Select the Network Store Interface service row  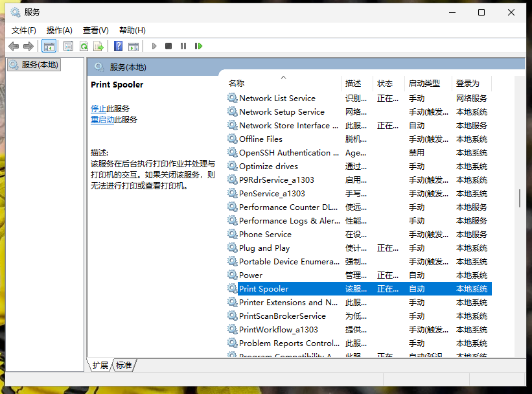pyautogui.click(x=359, y=125)
